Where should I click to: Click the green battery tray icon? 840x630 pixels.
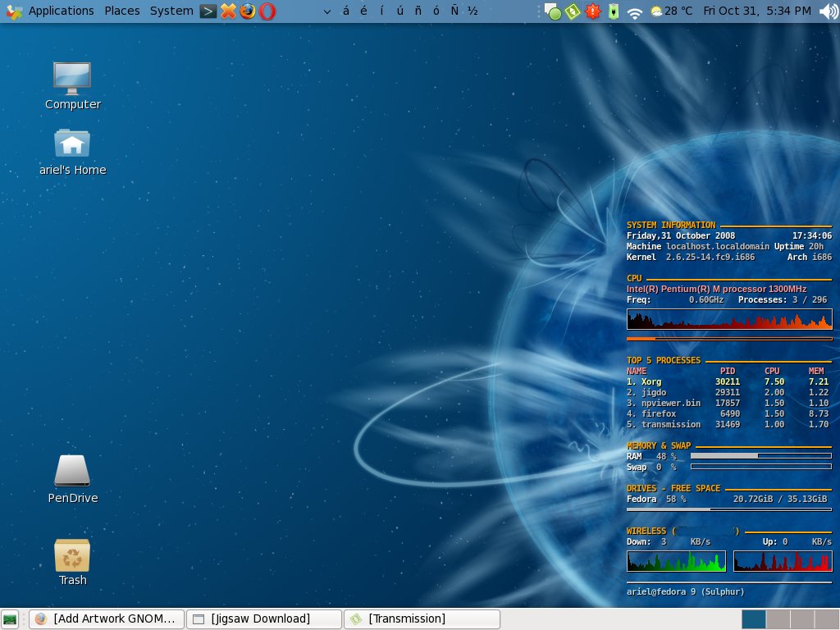click(x=614, y=11)
